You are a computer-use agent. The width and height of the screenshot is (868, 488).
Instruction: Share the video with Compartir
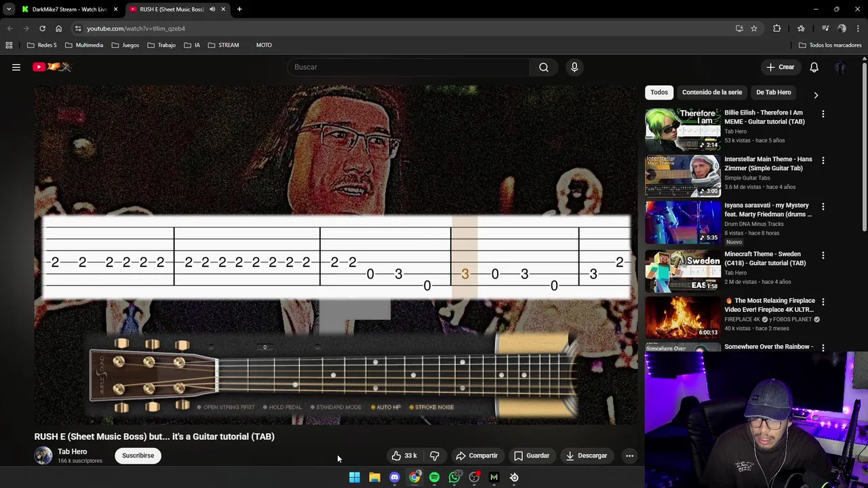pyautogui.click(x=477, y=455)
